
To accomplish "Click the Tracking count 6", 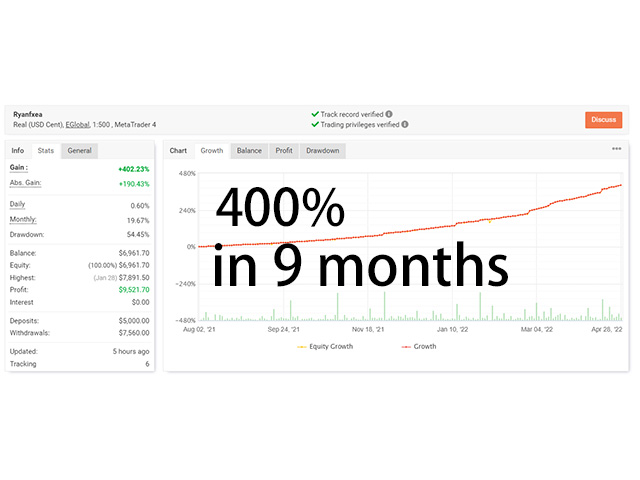I will coord(147,364).
